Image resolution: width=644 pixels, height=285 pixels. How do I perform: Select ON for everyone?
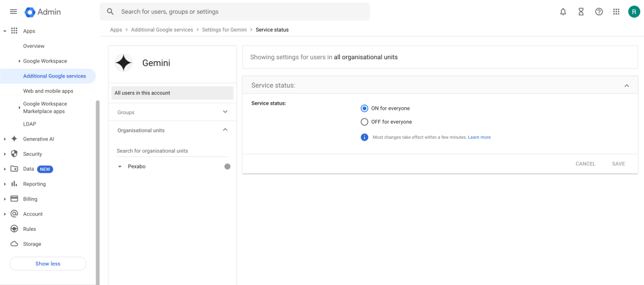tap(364, 108)
